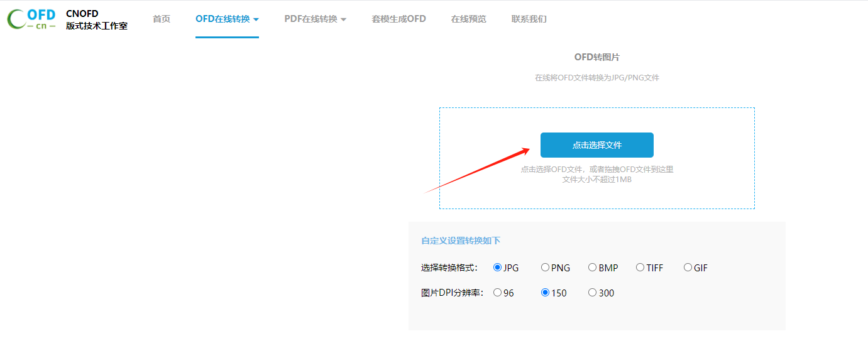Expand the PDF在线转换 dropdown menu
868x341 pixels.
[x=316, y=19]
